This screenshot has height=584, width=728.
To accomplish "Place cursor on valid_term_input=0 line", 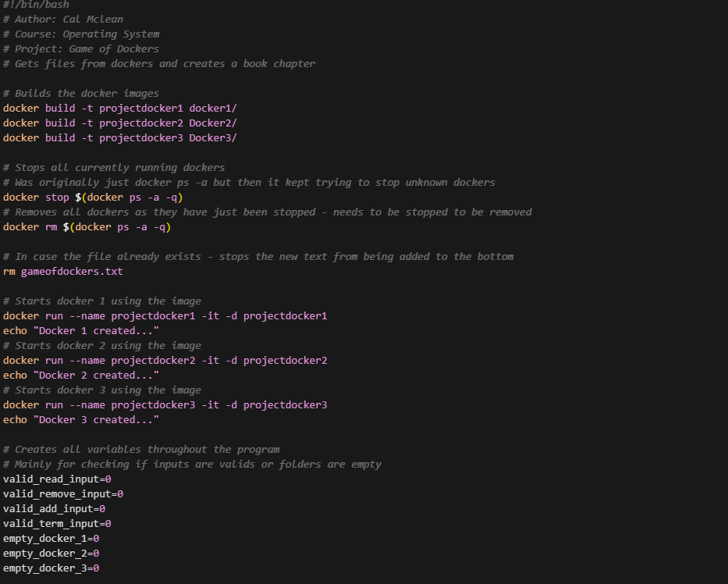I will (57, 524).
